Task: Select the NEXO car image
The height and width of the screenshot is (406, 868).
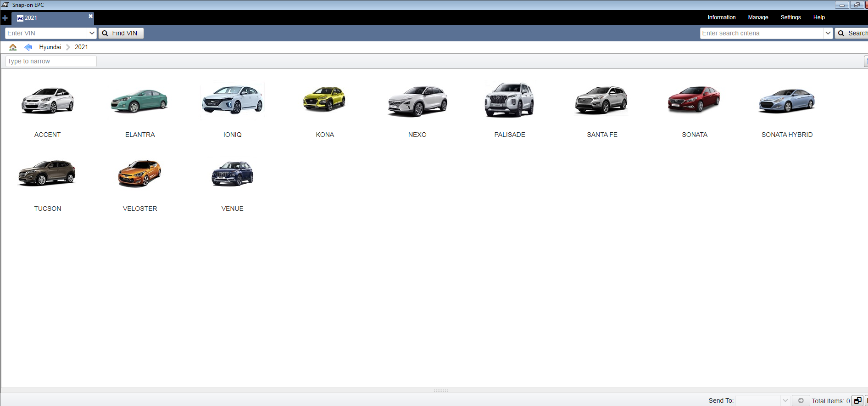Action: [417, 101]
